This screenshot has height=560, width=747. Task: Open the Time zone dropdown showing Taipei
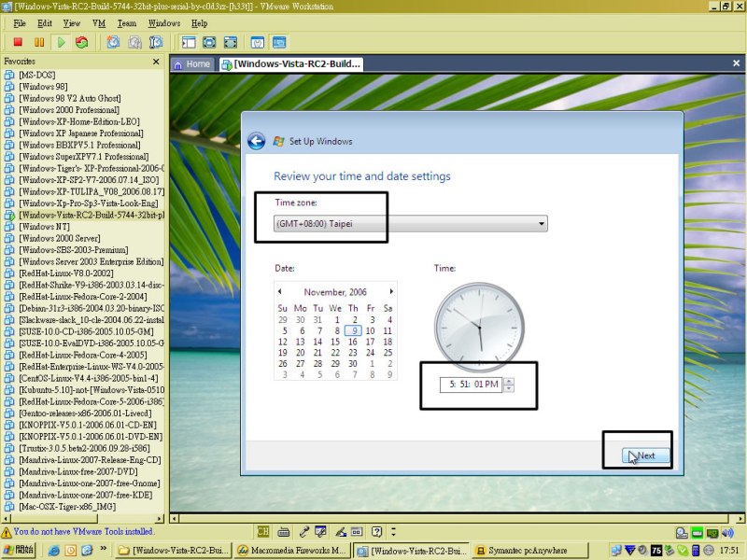411,223
